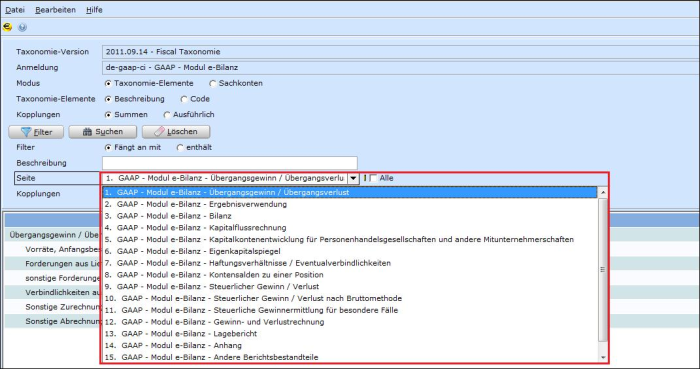Click the Anmeldung field de-gaap-ci

pos(400,68)
